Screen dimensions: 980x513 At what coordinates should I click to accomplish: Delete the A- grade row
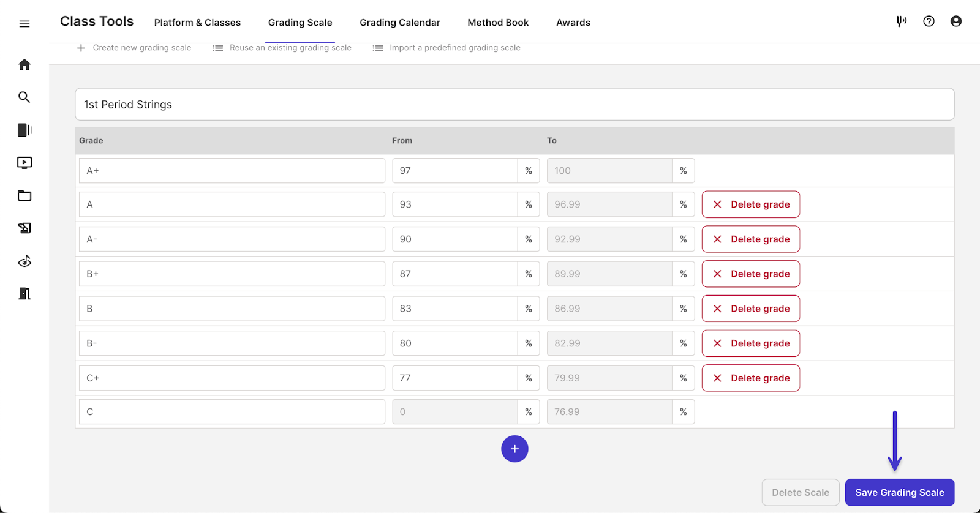click(751, 239)
